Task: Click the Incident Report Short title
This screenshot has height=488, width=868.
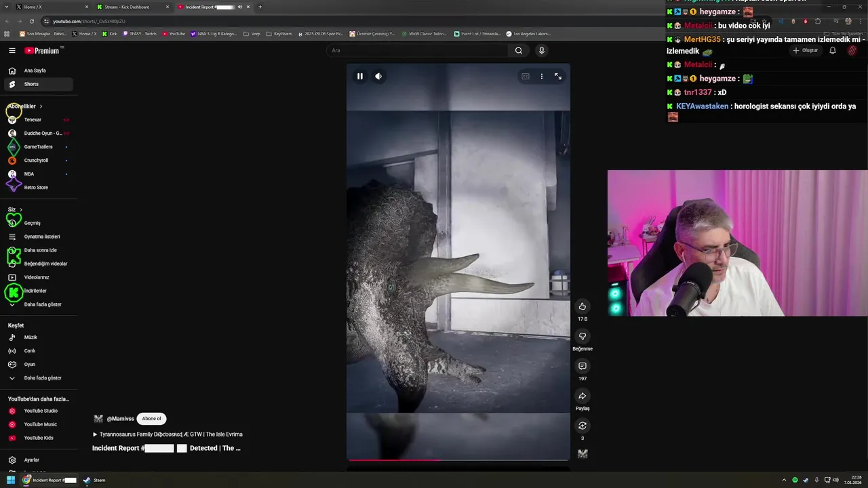Action: tap(166, 448)
